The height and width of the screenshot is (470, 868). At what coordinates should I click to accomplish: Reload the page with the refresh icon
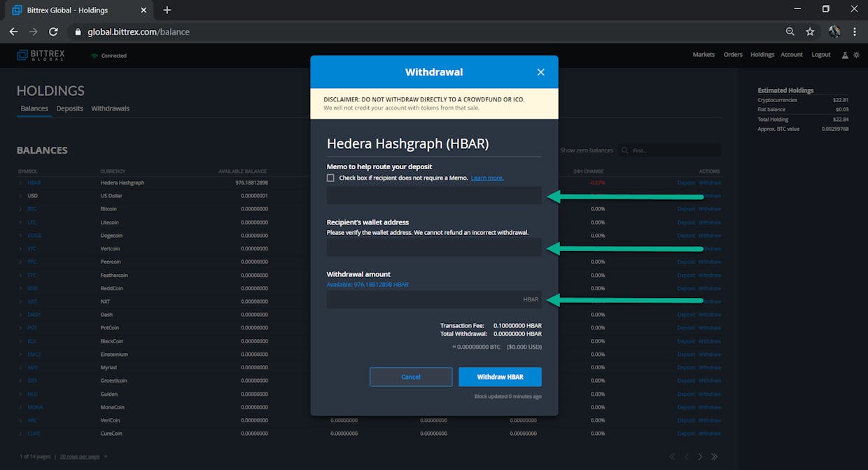(53, 31)
